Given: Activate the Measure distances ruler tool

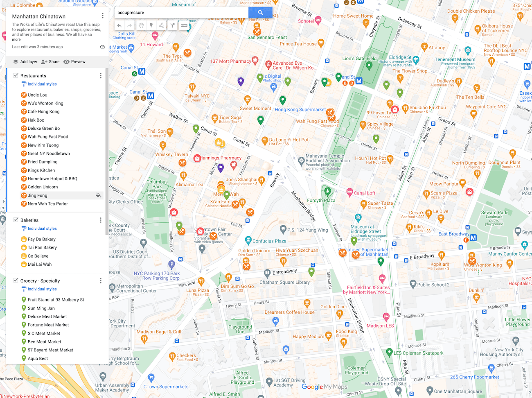Looking at the screenshot, I should (x=184, y=25).
